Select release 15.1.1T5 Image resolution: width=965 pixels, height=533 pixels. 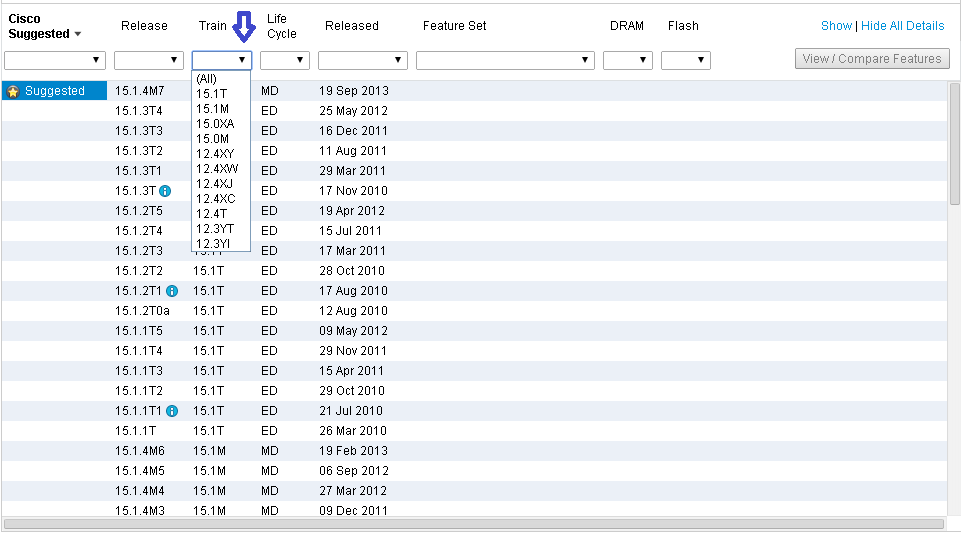[138, 331]
